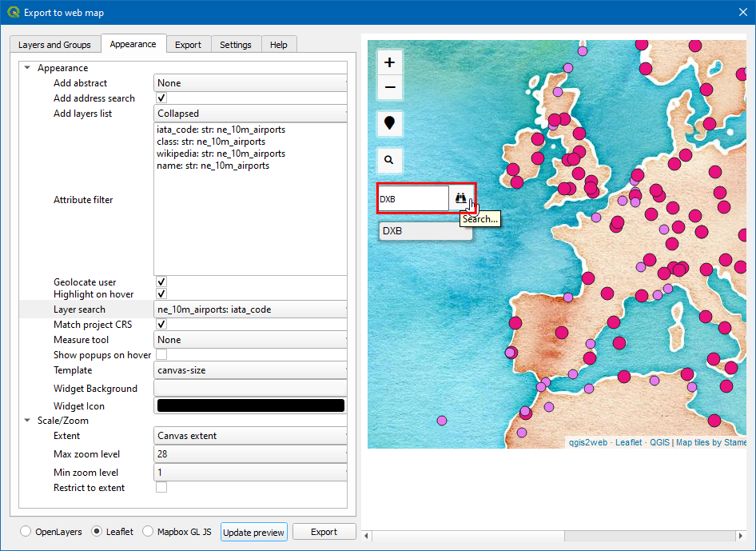Close the Export to web map dialog
The width and height of the screenshot is (756, 551).
pyautogui.click(x=742, y=12)
